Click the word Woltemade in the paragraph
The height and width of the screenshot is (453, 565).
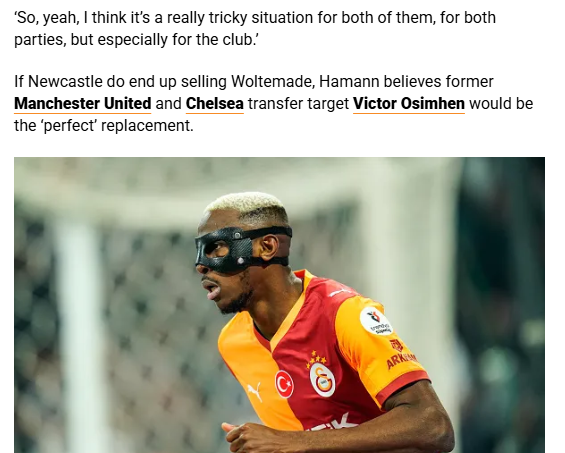click(273, 81)
